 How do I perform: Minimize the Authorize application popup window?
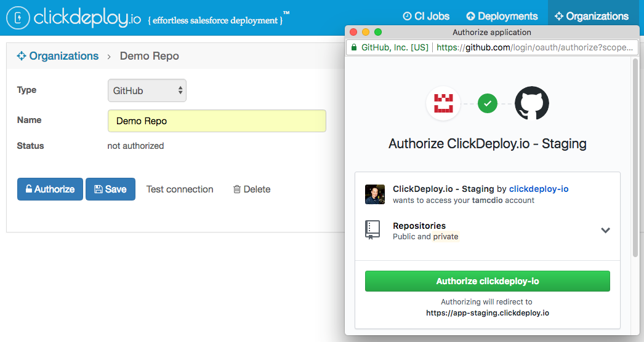click(x=366, y=32)
